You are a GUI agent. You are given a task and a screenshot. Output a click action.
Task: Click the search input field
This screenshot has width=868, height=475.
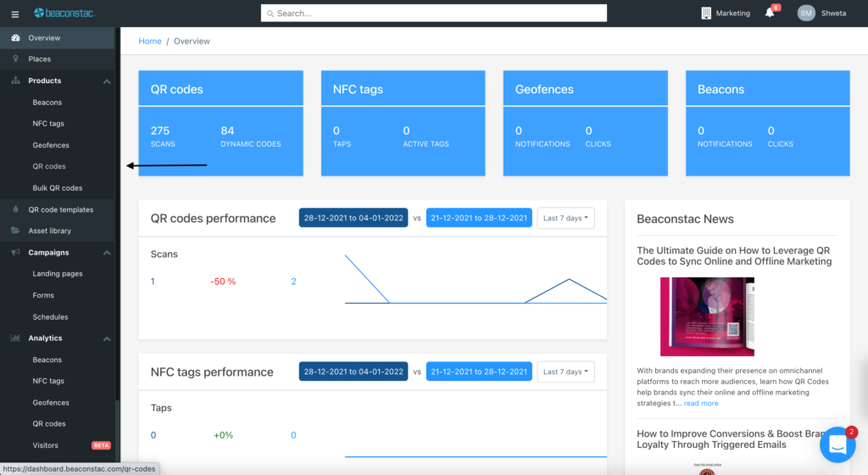pyautogui.click(x=434, y=14)
